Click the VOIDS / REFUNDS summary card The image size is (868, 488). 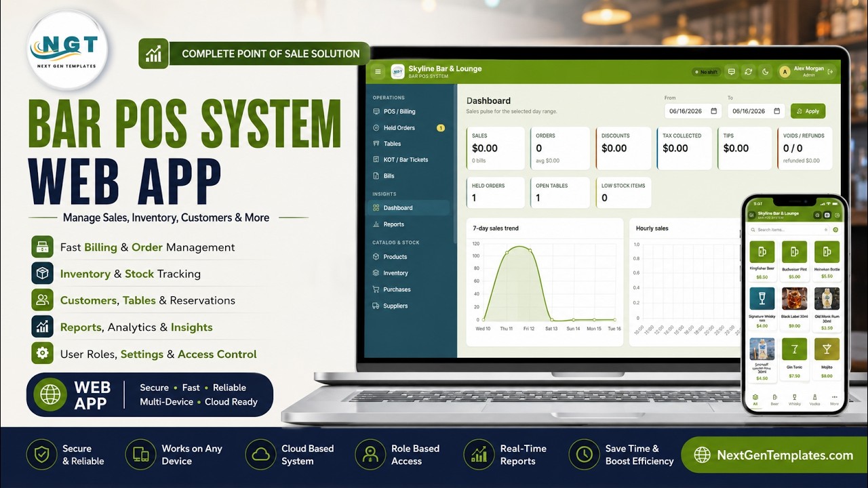(x=804, y=148)
